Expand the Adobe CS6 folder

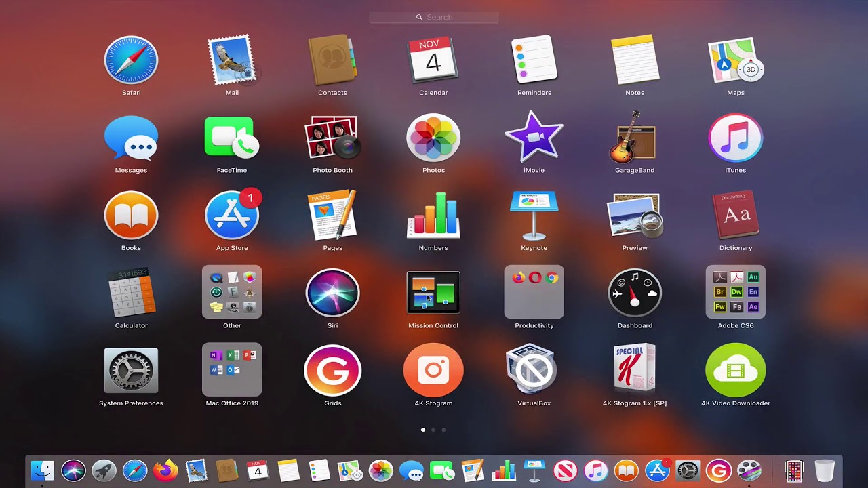click(736, 293)
